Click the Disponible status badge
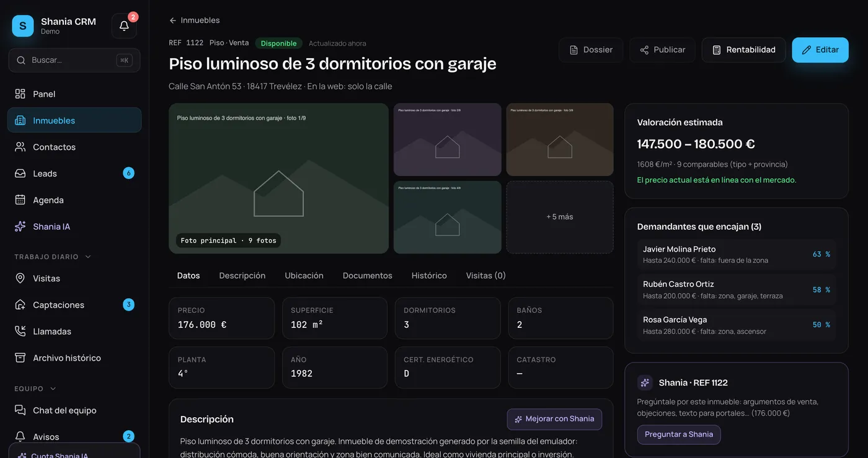 tap(278, 43)
